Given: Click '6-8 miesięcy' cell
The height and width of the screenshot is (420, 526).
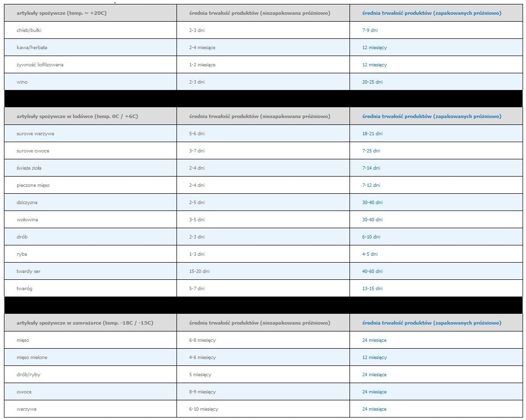Looking at the screenshot, I should pyautogui.click(x=263, y=340).
